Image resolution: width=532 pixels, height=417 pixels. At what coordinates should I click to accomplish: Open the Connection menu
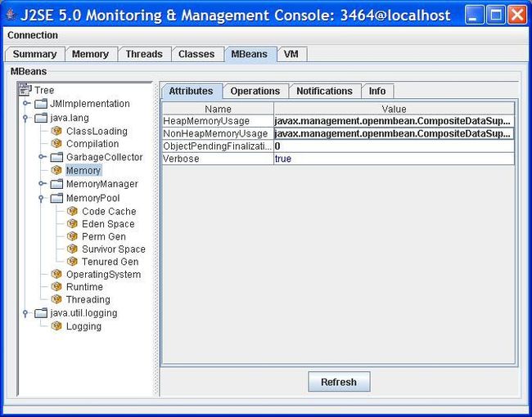pyautogui.click(x=33, y=35)
